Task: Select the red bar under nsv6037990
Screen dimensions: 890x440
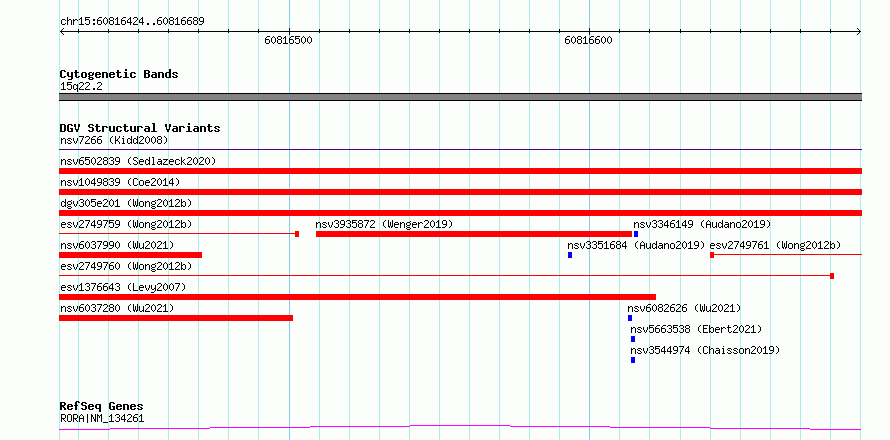Action: 131,255
